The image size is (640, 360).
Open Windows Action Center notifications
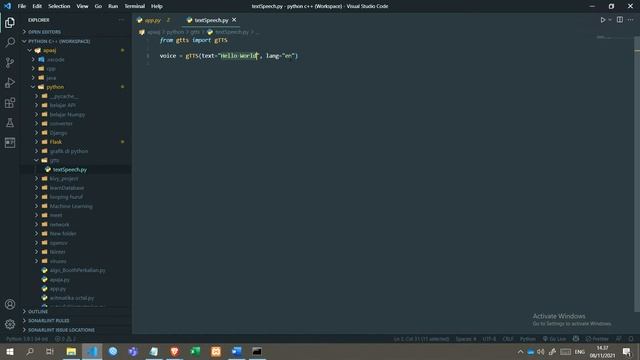[x=627, y=351]
